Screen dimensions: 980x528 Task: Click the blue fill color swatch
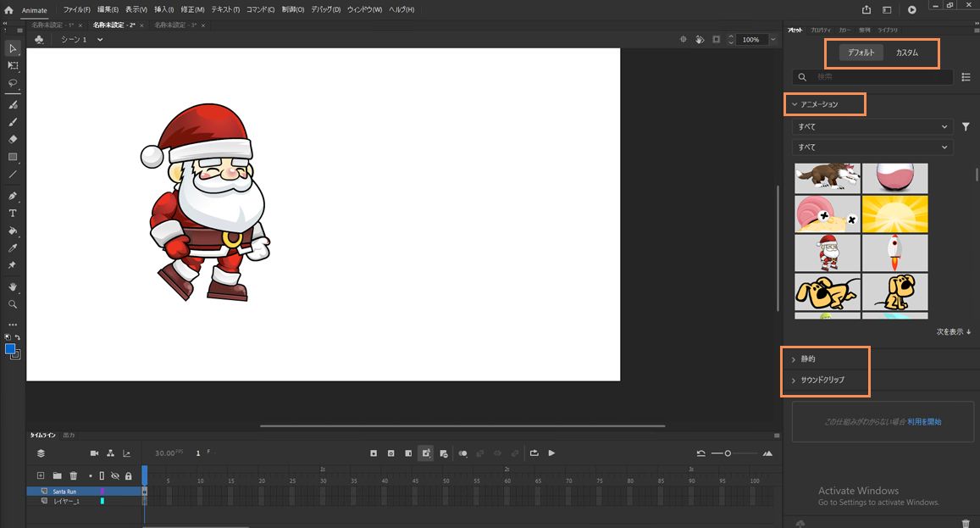10,349
